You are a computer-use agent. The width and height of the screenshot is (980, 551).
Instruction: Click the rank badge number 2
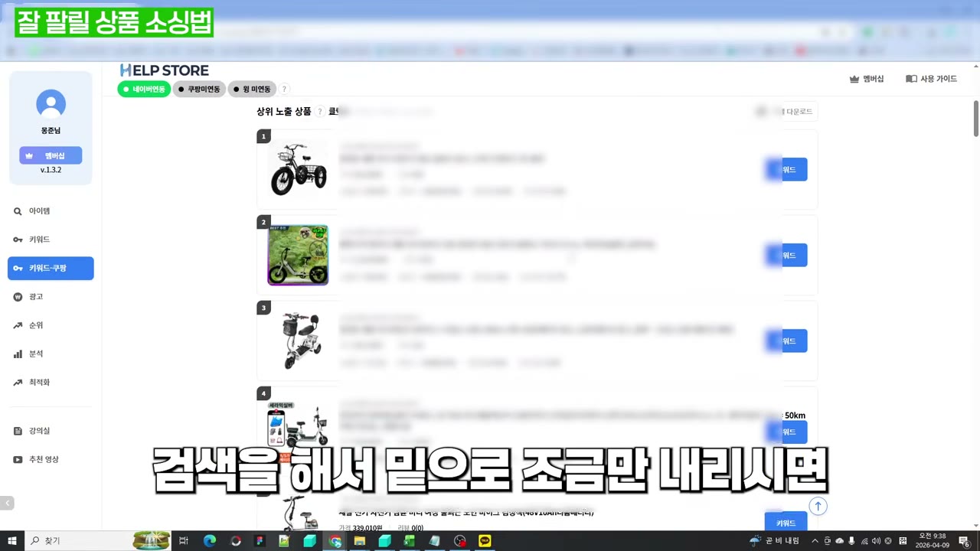click(x=263, y=222)
